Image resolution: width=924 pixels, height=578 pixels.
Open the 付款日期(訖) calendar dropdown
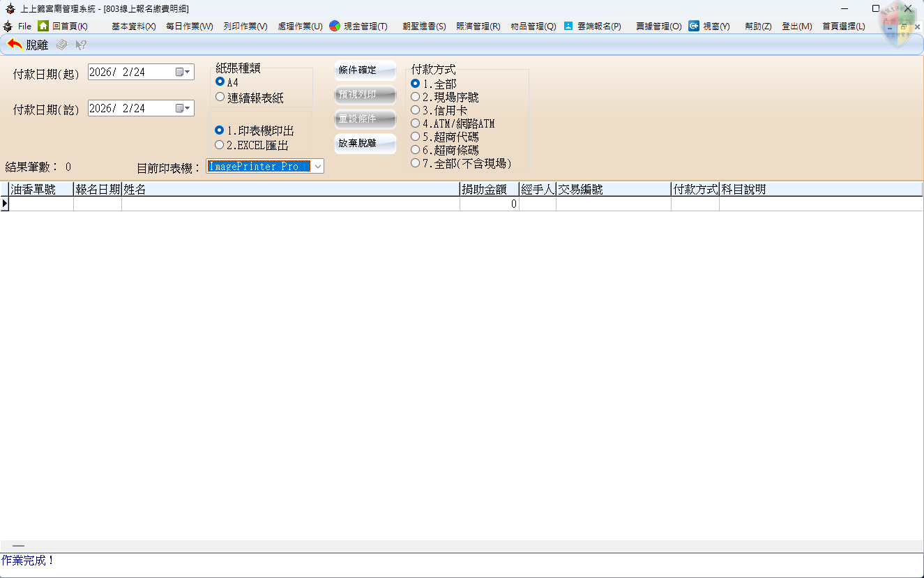pyautogui.click(x=183, y=108)
